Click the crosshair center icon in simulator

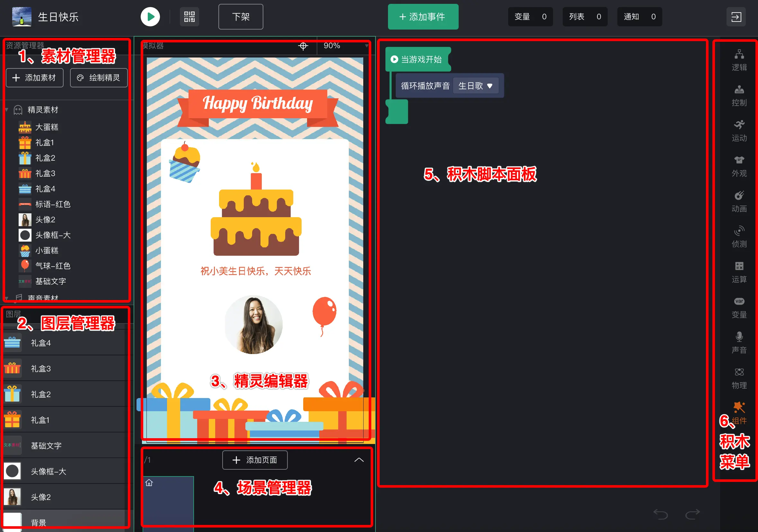[303, 46]
